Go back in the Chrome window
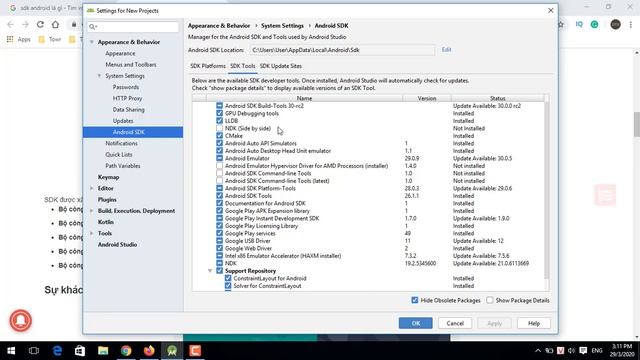640x360 pixels. point(10,24)
